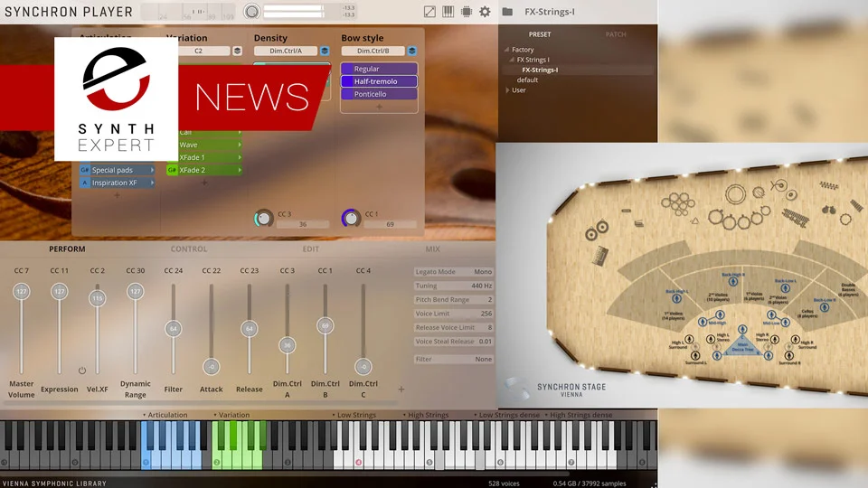Select the Wave variation

pos(204,145)
